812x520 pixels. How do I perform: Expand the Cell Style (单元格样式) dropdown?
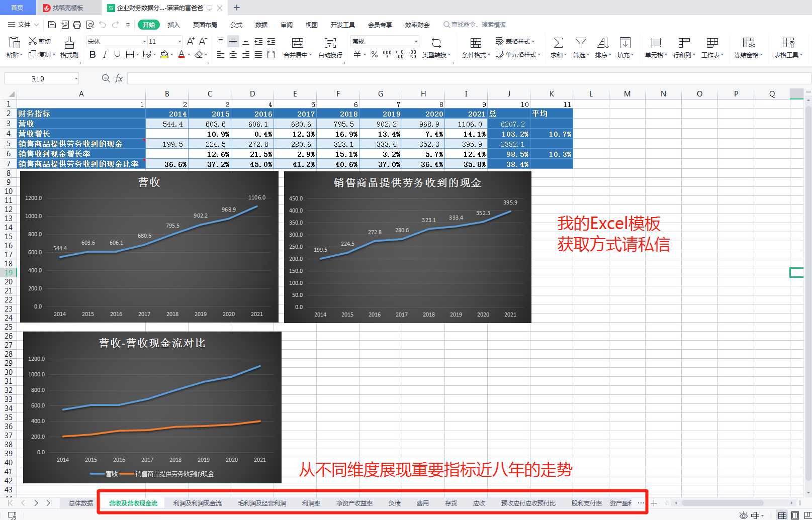539,55
